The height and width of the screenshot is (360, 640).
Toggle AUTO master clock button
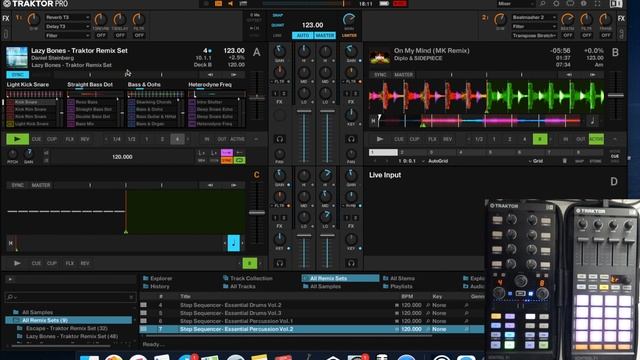coord(302,36)
